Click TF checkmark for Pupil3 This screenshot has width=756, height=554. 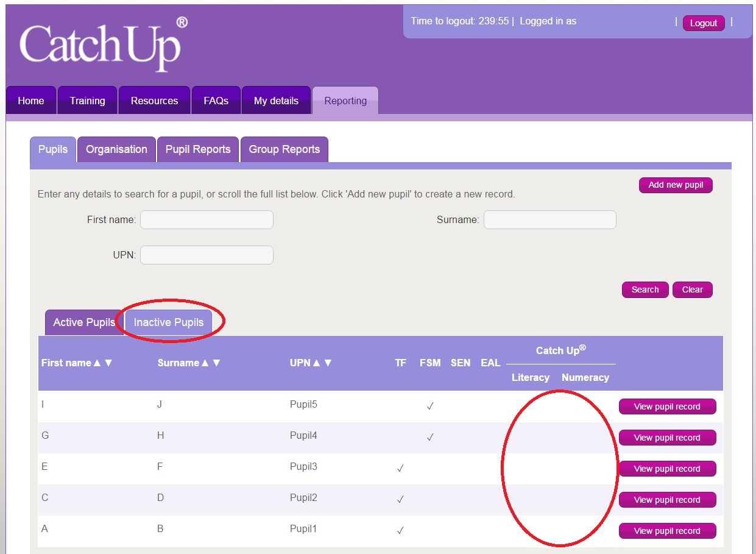tap(400, 469)
